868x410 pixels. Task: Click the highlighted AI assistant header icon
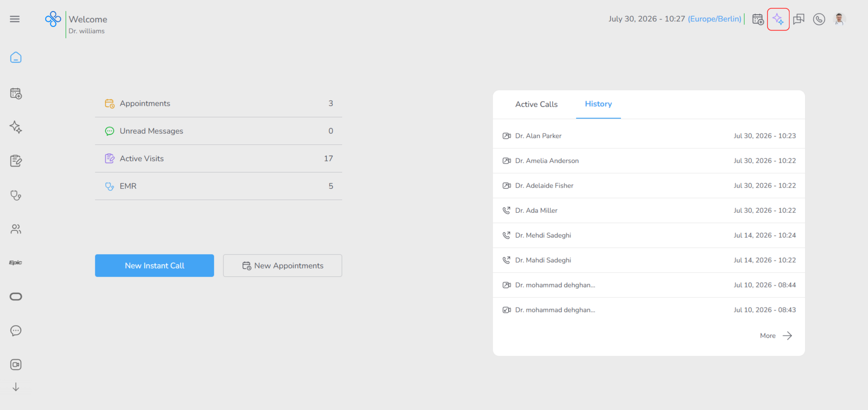click(778, 19)
